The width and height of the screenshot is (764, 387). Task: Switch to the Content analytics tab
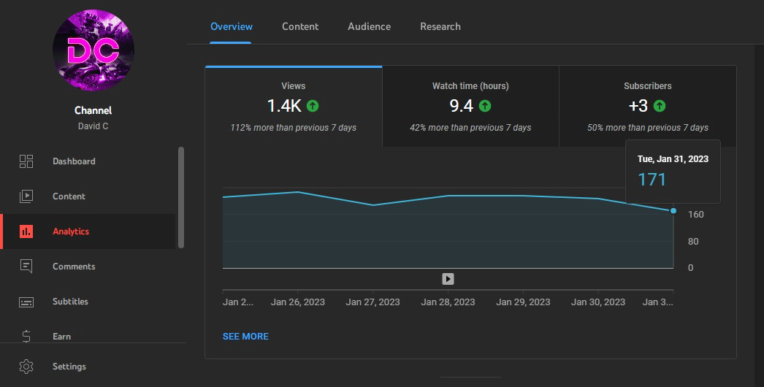[300, 27]
